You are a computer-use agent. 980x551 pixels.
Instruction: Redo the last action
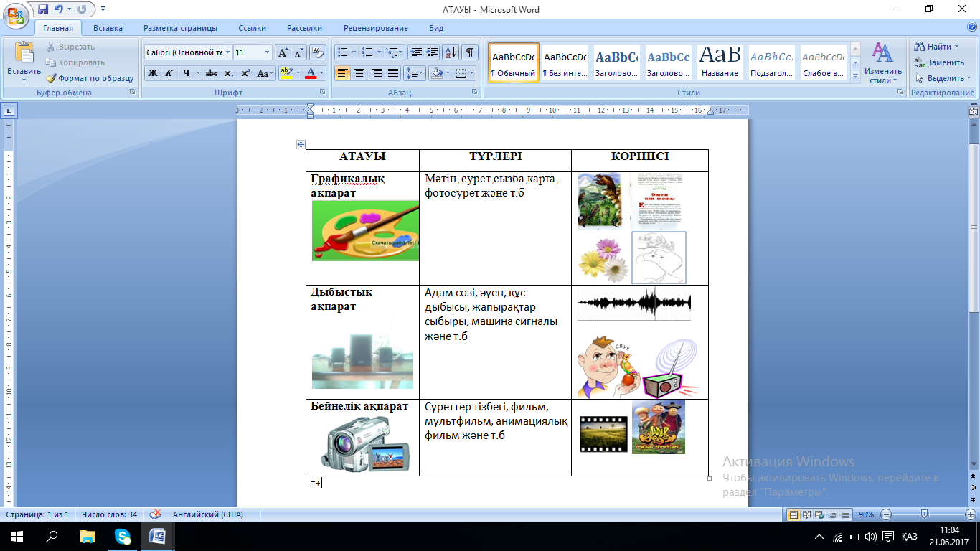(x=82, y=10)
